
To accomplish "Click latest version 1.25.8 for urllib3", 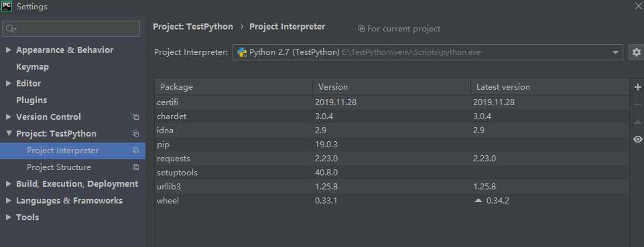I will point(485,187).
